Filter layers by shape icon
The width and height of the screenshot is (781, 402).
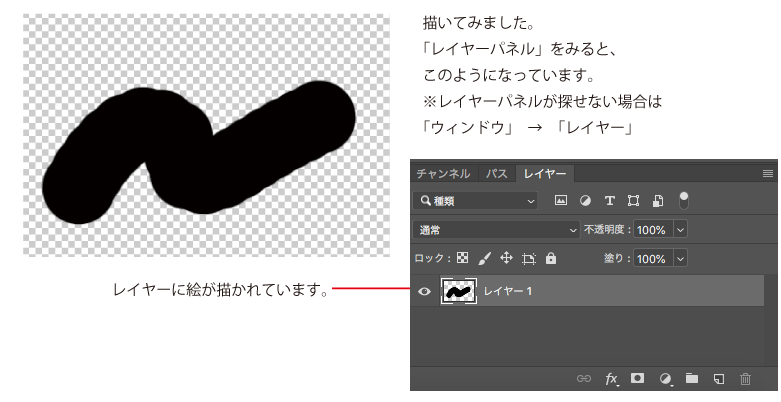(634, 201)
